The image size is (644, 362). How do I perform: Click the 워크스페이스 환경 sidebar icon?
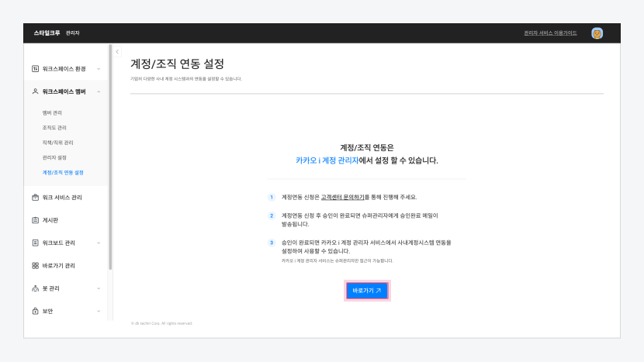(35, 69)
